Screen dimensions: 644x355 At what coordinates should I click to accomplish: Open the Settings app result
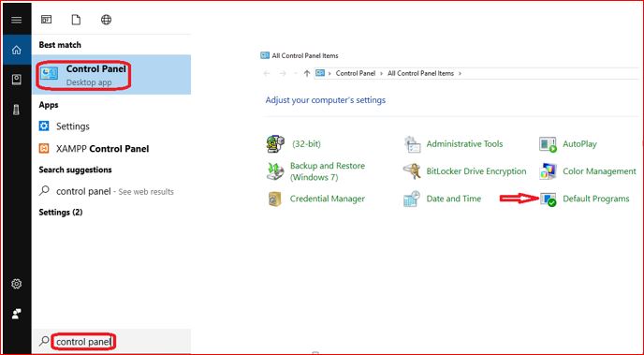tap(73, 126)
